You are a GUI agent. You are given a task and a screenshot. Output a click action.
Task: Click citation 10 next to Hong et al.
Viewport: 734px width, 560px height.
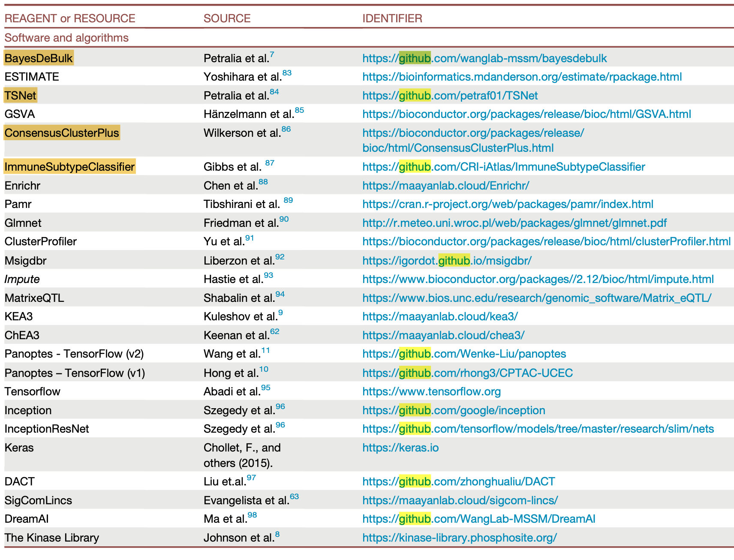[264, 369]
